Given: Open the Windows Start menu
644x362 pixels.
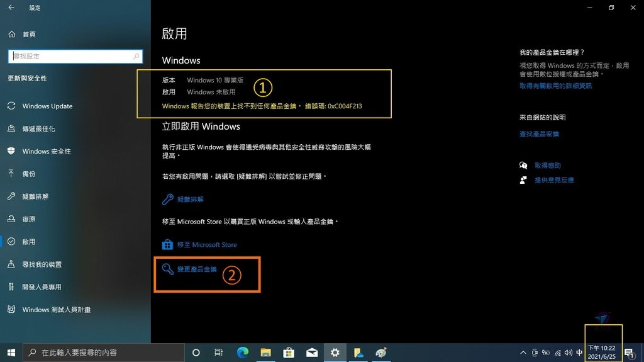Looking at the screenshot, I should pyautogui.click(x=11, y=353).
